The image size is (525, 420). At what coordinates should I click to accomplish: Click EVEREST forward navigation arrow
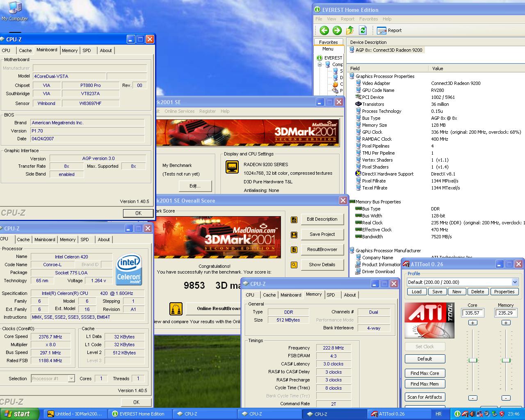337,30
